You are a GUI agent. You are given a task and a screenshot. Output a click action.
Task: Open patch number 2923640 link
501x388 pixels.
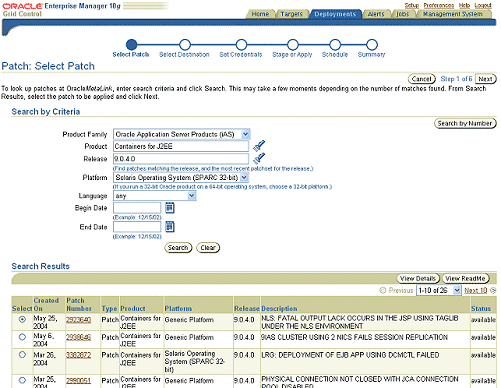78,320
